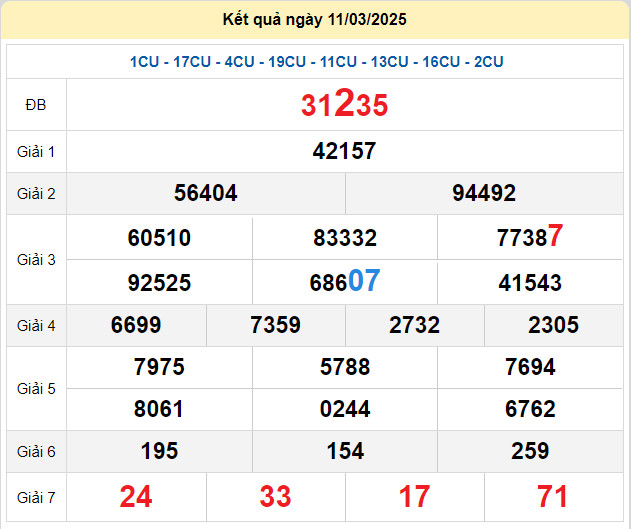
Task: Select sixth prize number 195
Action: click(x=159, y=451)
